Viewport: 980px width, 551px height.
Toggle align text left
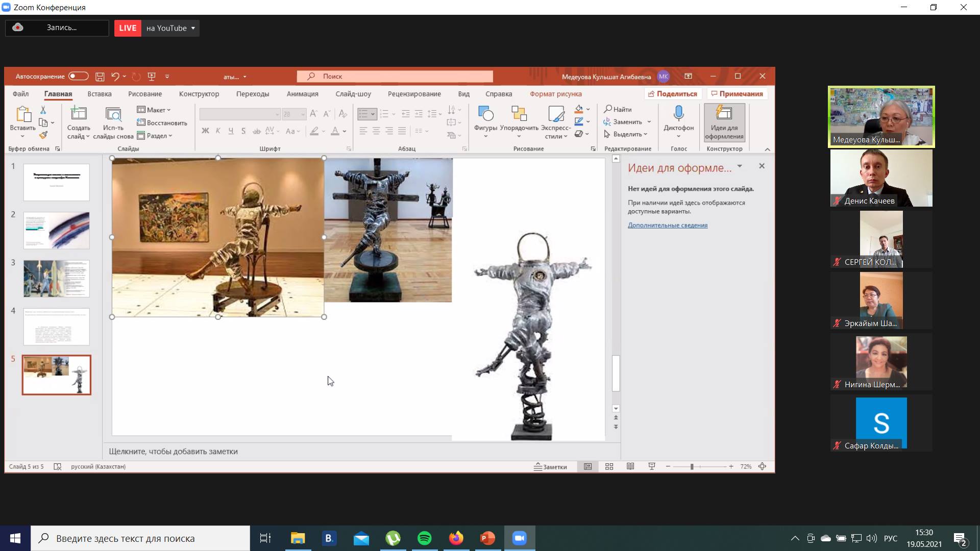(363, 131)
